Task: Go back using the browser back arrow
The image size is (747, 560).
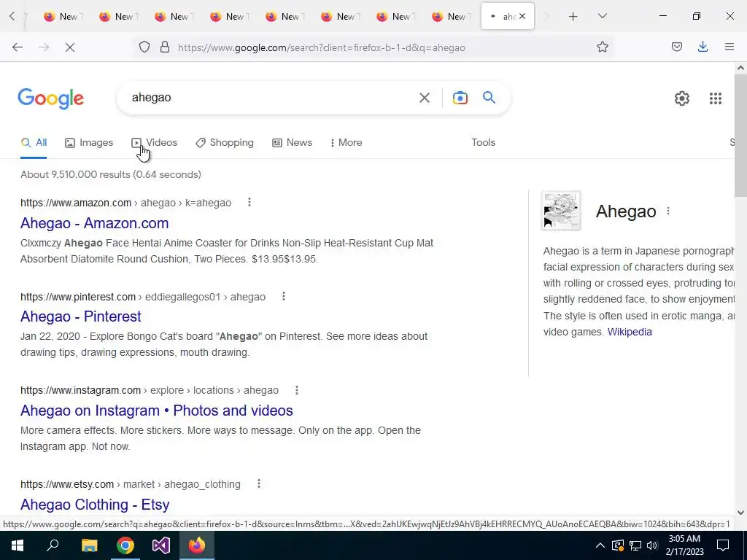Action: pyautogui.click(x=18, y=47)
